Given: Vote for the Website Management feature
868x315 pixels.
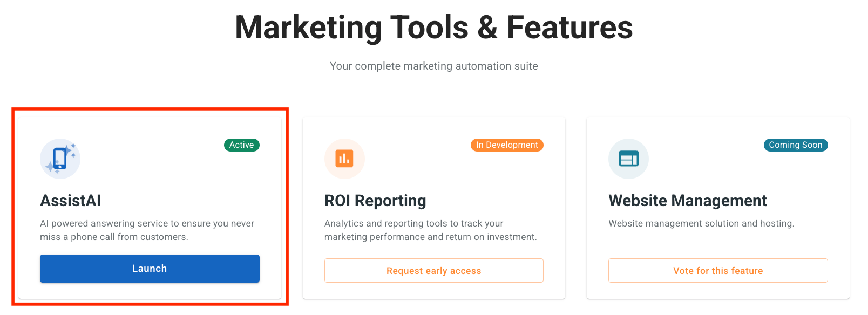Looking at the screenshot, I should click(x=718, y=271).
